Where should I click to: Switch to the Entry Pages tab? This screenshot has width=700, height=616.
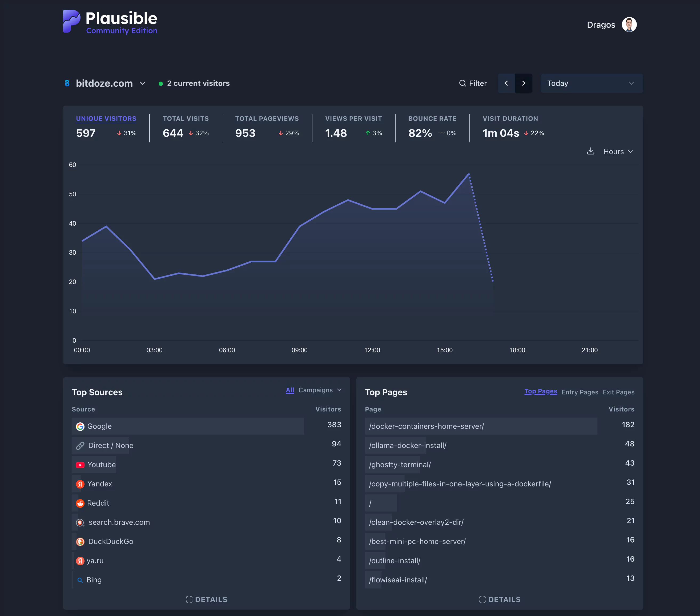580,392
